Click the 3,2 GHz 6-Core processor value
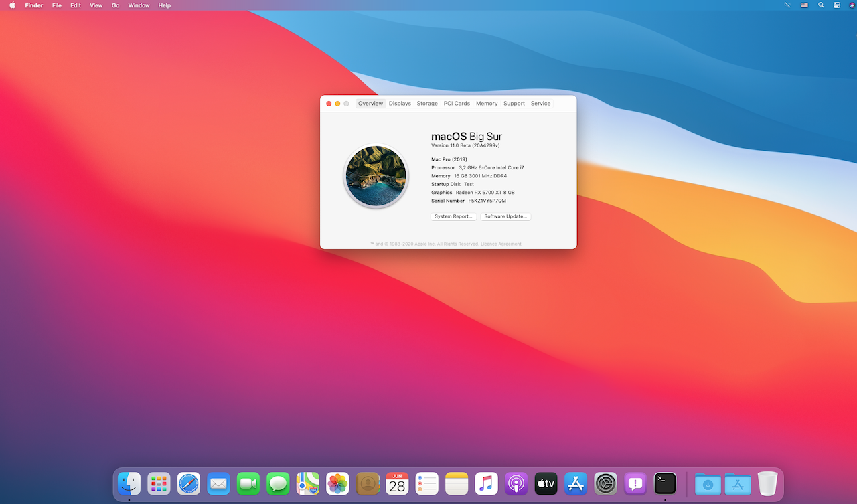 tap(491, 167)
